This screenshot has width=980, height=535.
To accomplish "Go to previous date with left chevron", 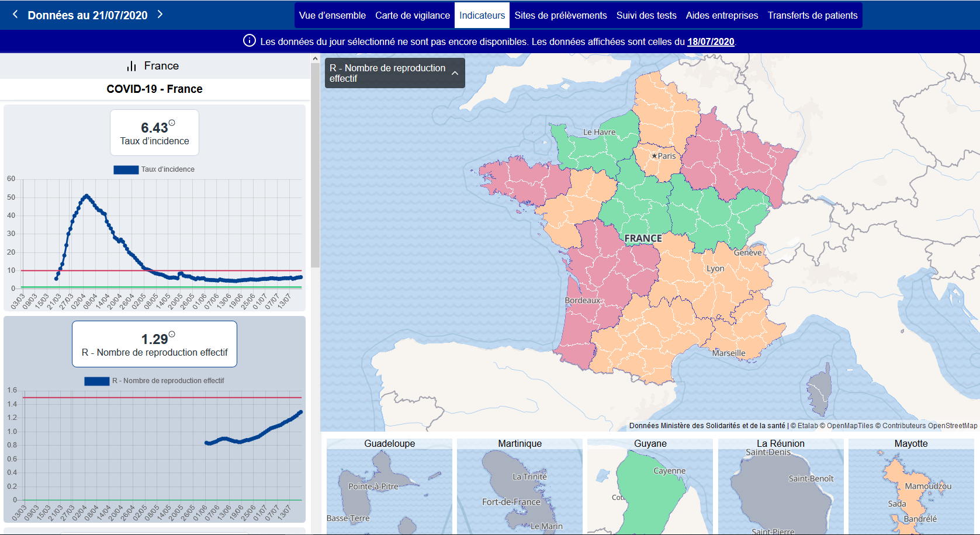I will pos(15,14).
